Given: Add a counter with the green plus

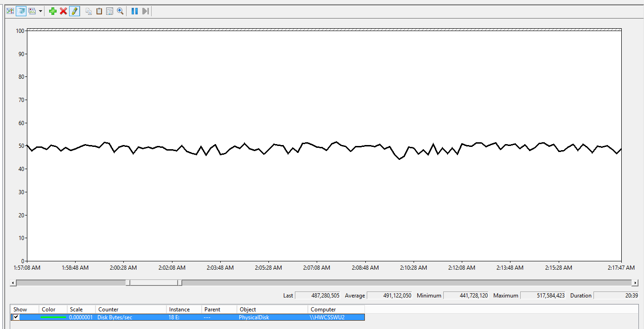Looking at the screenshot, I should (53, 11).
